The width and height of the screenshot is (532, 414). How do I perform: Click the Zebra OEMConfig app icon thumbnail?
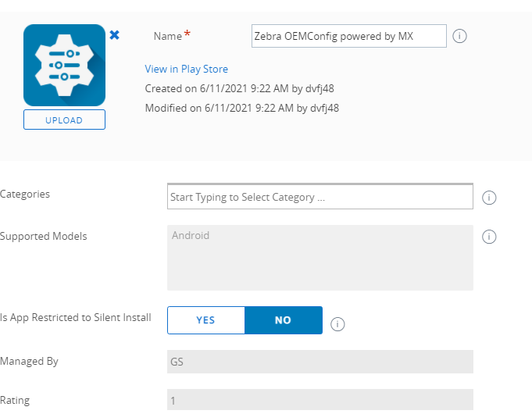pyautogui.click(x=65, y=65)
